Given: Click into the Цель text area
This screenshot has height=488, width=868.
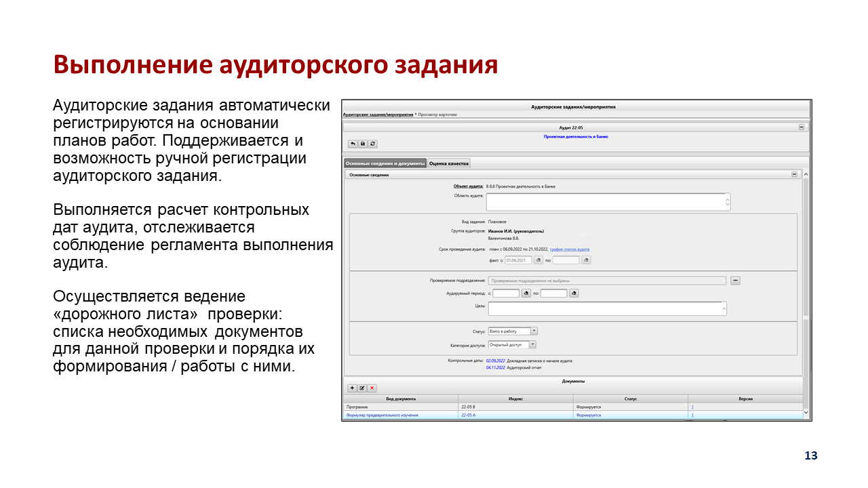Looking at the screenshot, I should point(608,308).
